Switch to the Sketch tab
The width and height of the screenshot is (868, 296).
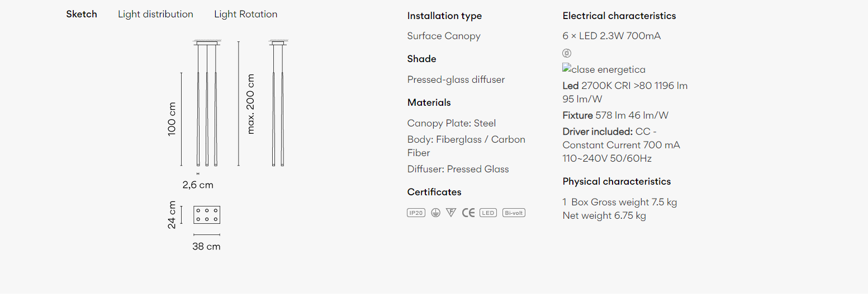[82, 14]
